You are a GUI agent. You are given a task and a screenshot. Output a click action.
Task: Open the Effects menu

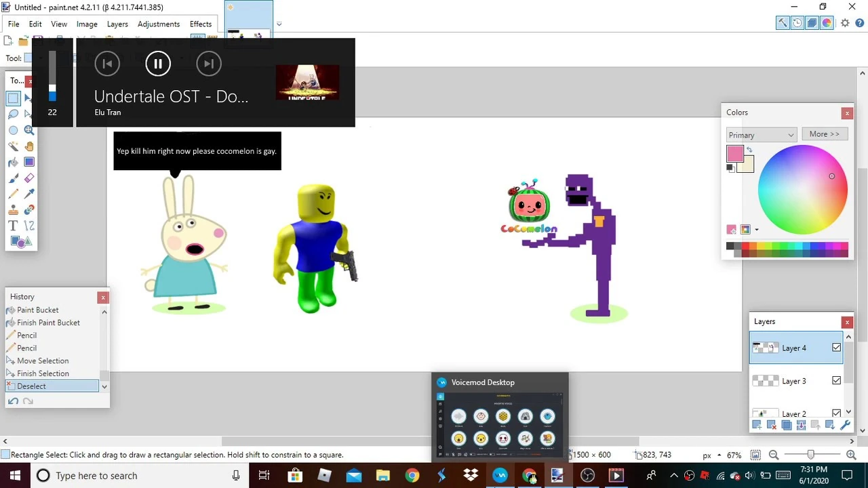pos(201,24)
